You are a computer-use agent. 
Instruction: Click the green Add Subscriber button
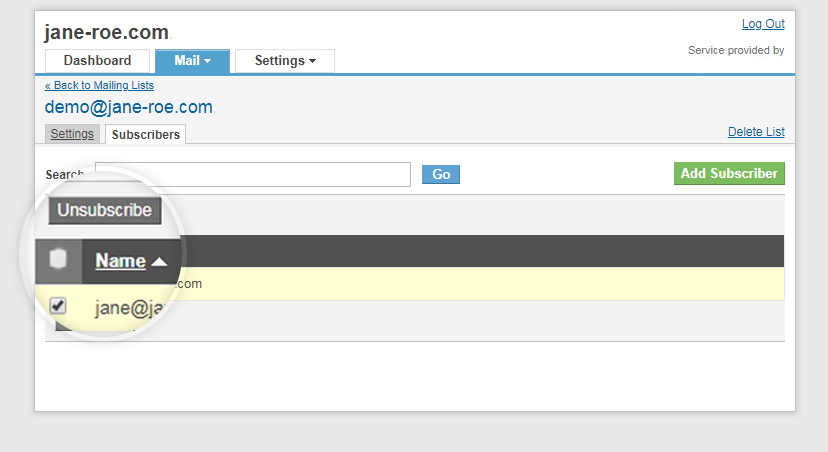(729, 173)
